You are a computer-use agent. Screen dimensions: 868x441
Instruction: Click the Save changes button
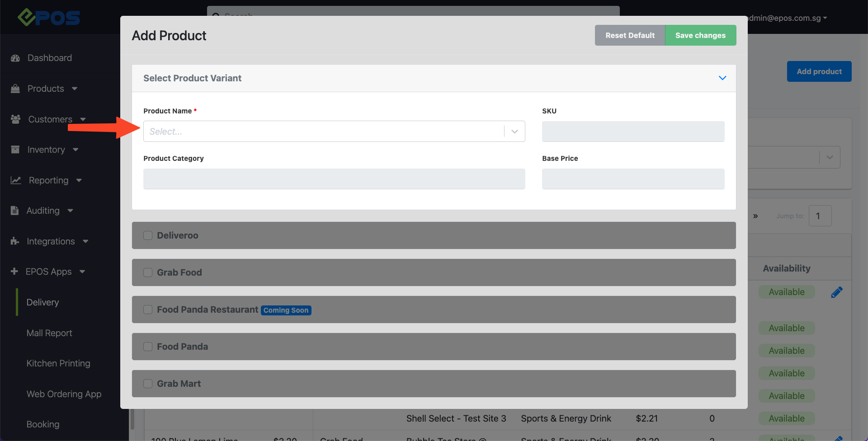point(700,35)
